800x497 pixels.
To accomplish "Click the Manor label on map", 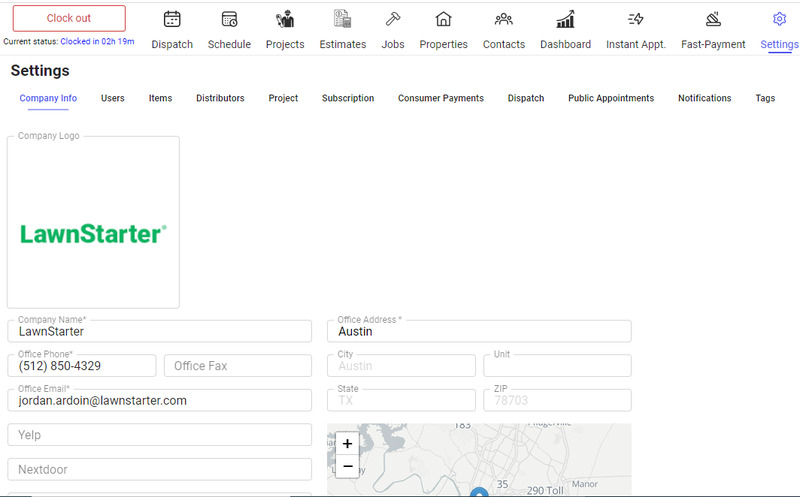I will [585, 484].
